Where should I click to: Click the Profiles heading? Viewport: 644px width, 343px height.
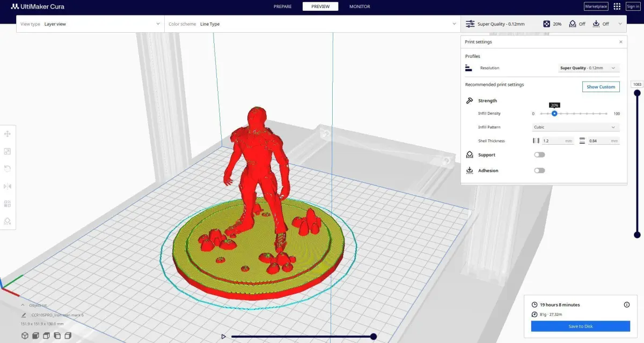(x=472, y=56)
